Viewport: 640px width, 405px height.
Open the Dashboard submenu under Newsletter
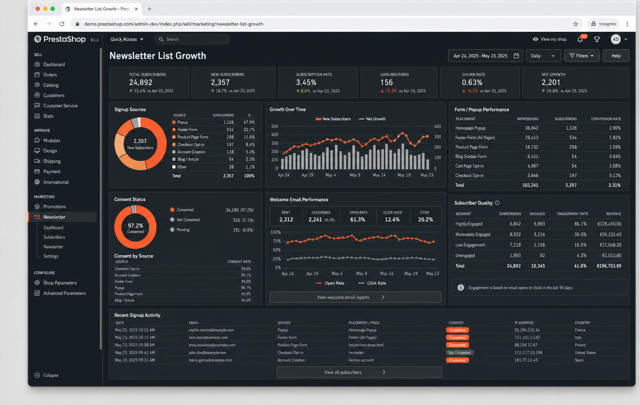(53, 228)
